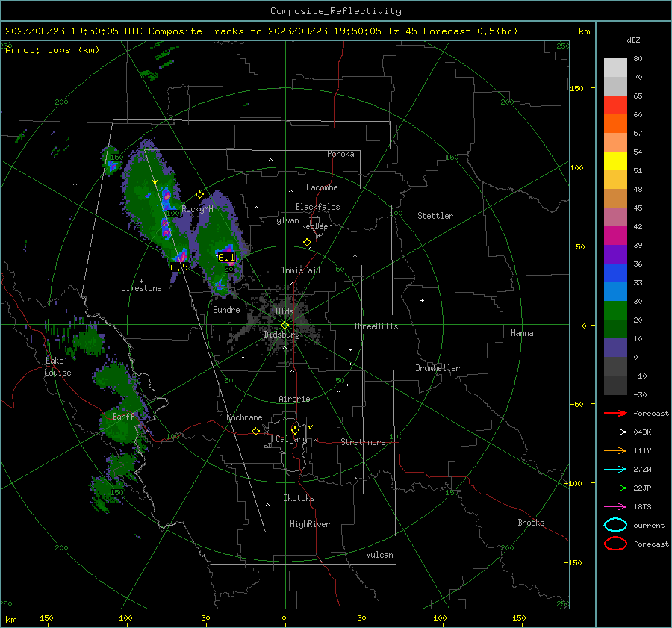
Task: Click the Composite_Reflectivity title
Action: 336,11
